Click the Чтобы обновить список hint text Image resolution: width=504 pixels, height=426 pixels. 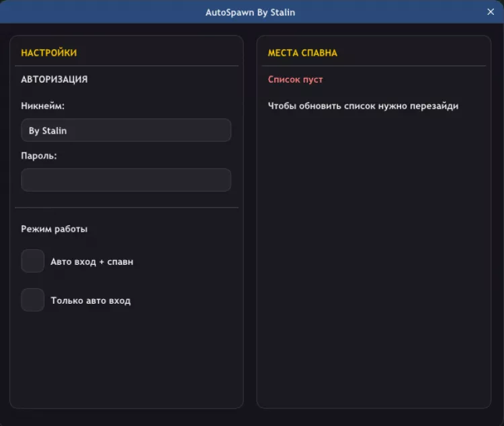(363, 106)
